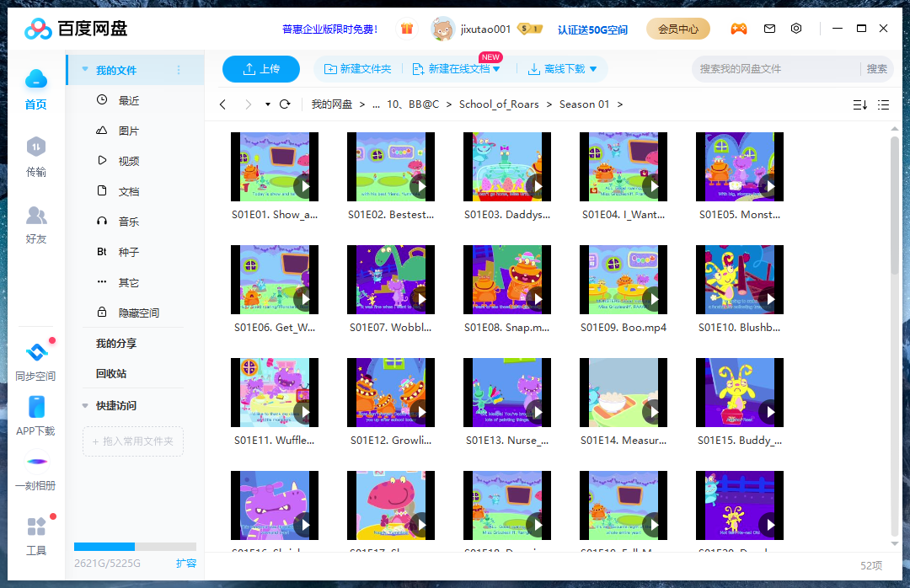Image resolution: width=910 pixels, height=588 pixels.
Task: Open the navigation history dropdown arrow
Action: click(268, 104)
